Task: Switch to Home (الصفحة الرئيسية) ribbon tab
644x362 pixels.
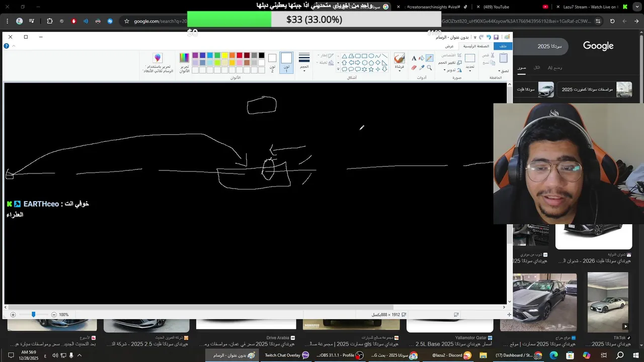Action: (476, 46)
